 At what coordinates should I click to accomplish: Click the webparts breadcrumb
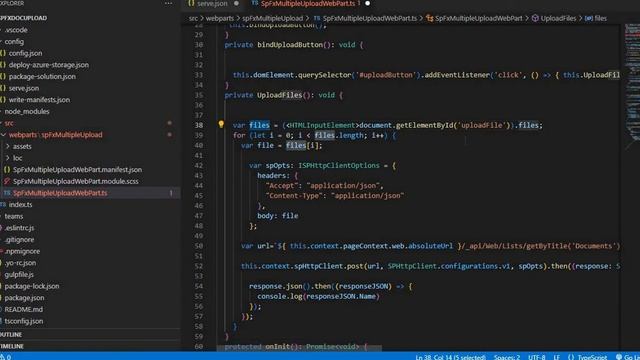coord(220,18)
